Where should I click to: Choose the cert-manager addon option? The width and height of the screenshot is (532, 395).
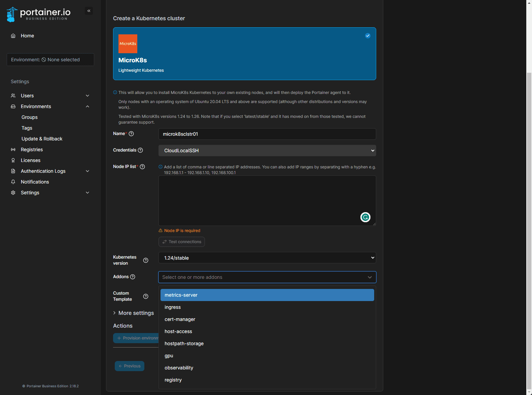pyautogui.click(x=180, y=319)
